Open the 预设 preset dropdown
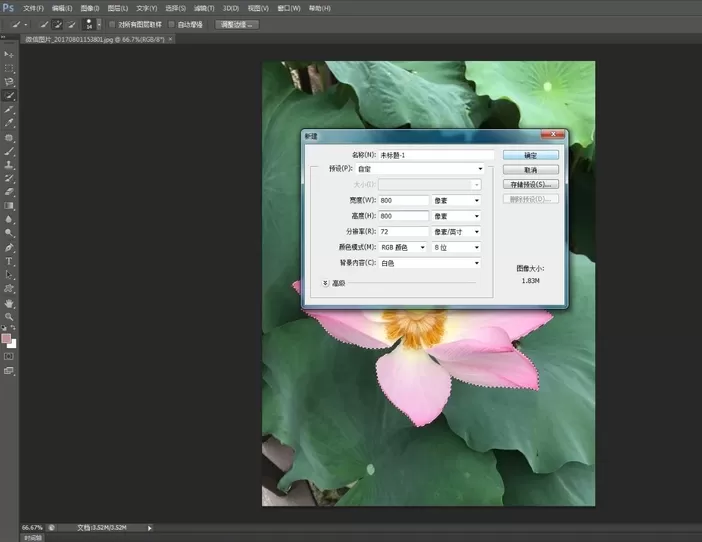The image size is (702, 542). pos(420,169)
